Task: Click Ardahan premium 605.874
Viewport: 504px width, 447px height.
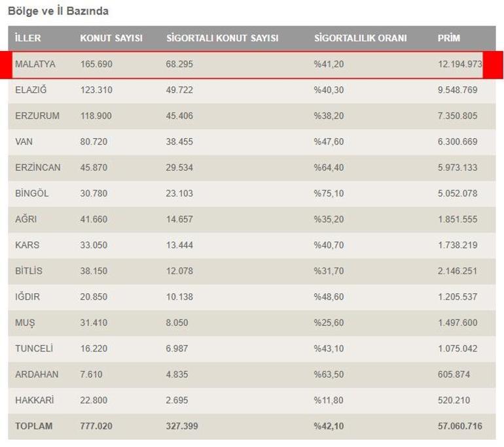Action: (x=454, y=374)
